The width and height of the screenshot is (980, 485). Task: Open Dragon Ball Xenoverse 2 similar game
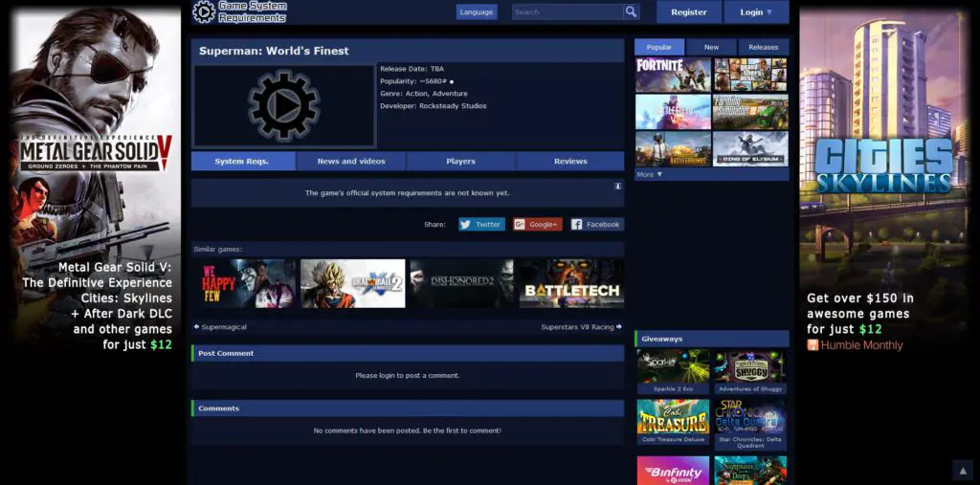pos(352,284)
